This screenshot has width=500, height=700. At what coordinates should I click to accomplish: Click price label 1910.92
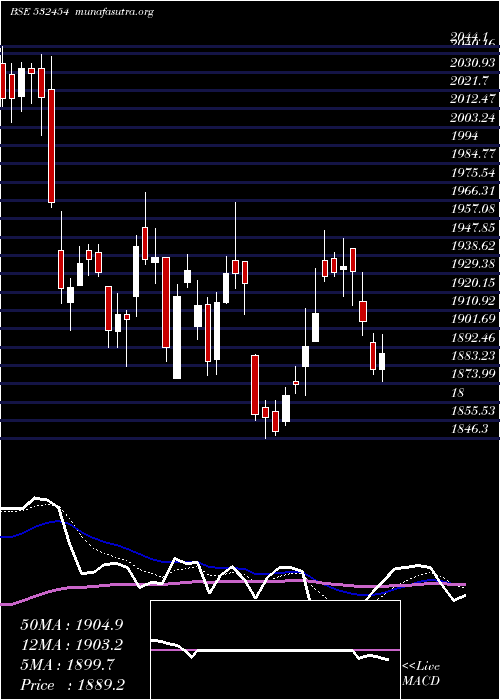tap(473, 301)
